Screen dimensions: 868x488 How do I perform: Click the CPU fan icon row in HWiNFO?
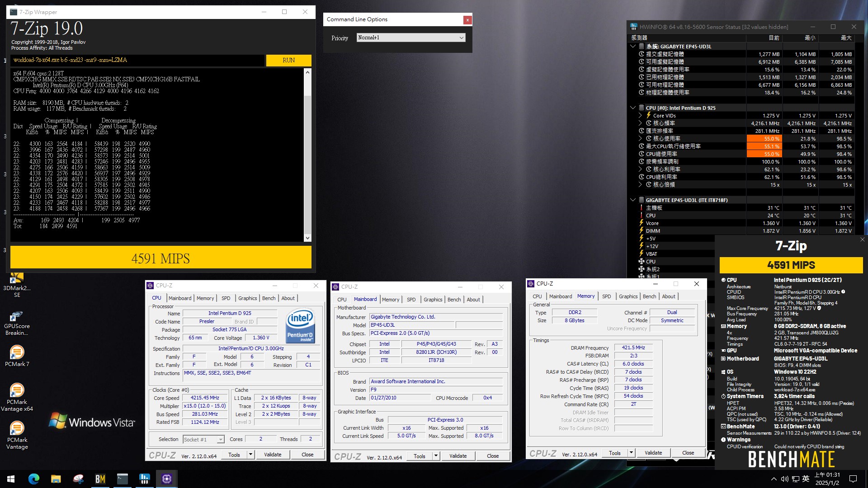click(x=642, y=261)
